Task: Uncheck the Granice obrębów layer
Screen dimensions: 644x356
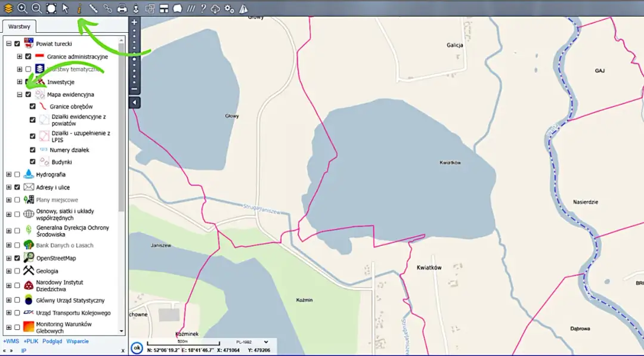Action: (x=33, y=106)
